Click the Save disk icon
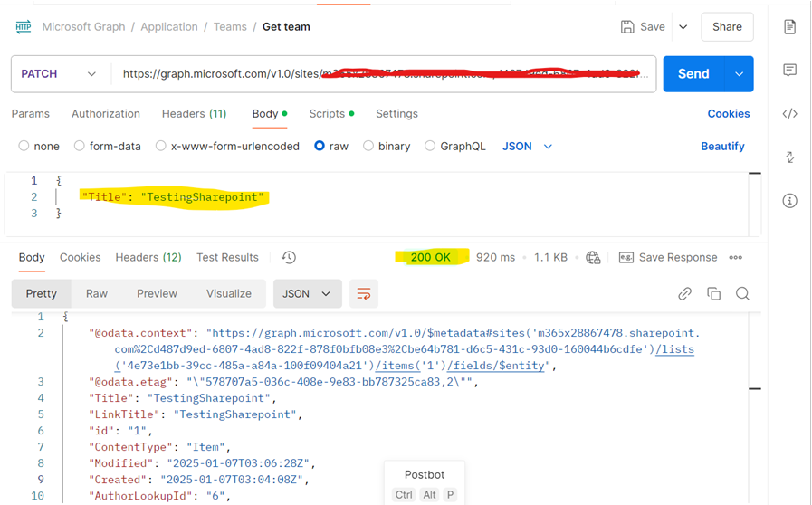Viewport: 812px width, 505px height. coord(627,27)
